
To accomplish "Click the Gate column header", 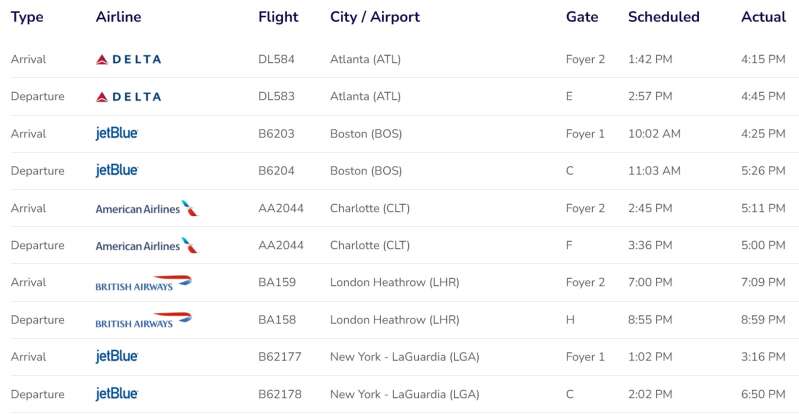I will (582, 17).
